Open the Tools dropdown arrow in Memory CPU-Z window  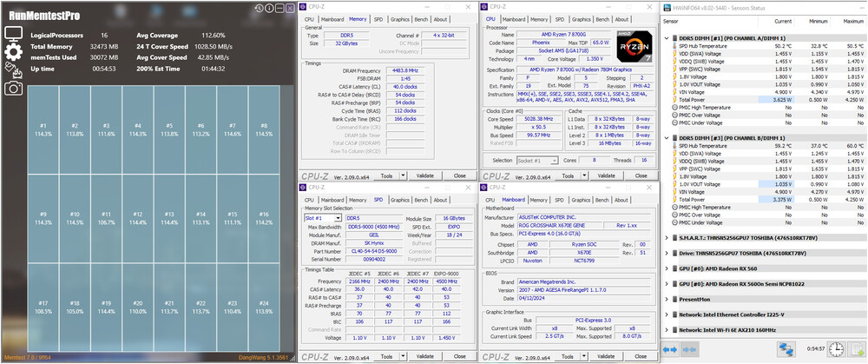(403, 175)
